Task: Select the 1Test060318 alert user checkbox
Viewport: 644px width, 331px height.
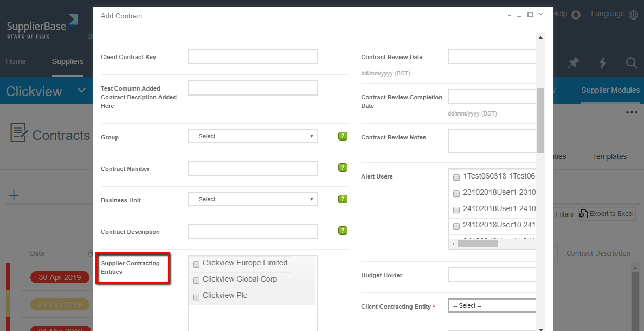Action: tap(456, 177)
